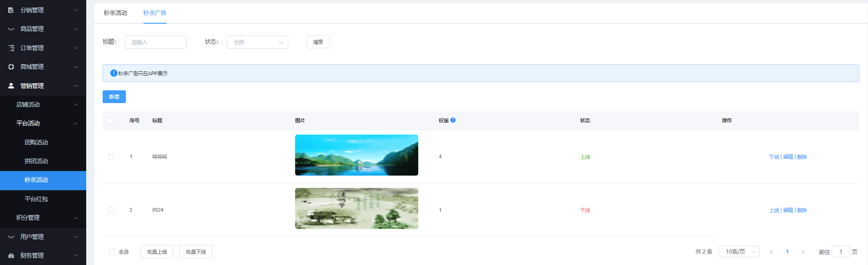Toggle the 全选 checkbox at bottom
868x265 pixels.
pyautogui.click(x=112, y=252)
